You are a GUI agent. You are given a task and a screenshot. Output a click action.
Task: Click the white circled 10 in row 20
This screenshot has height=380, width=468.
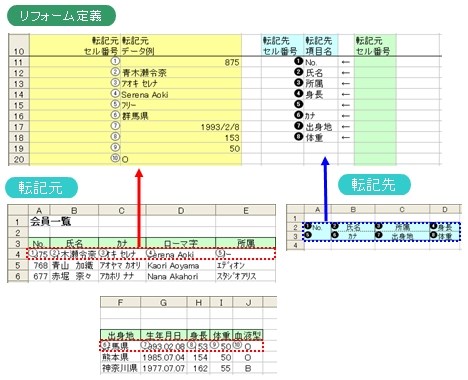(115, 158)
